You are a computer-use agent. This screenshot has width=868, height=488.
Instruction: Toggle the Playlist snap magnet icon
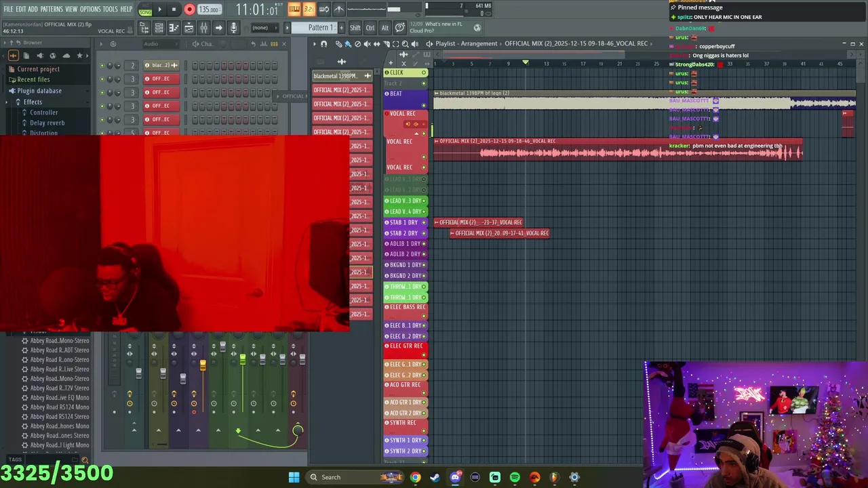coord(323,44)
